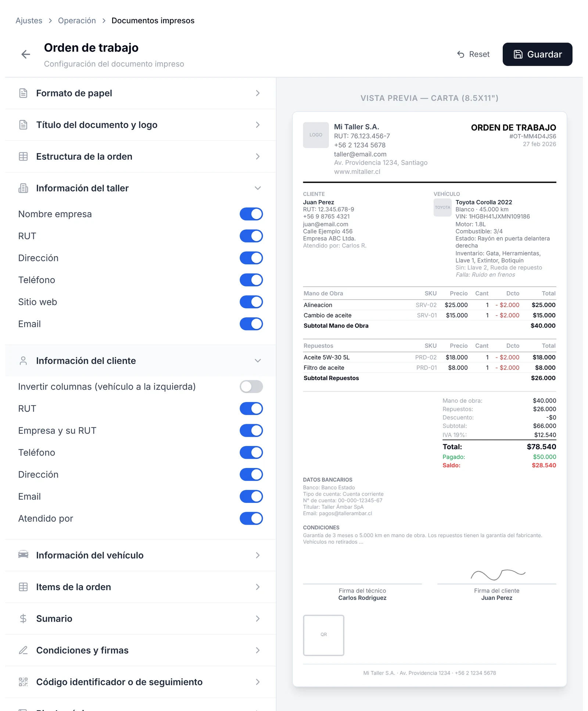
Task: Toggle taller Email switch off
Action: [251, 324]
